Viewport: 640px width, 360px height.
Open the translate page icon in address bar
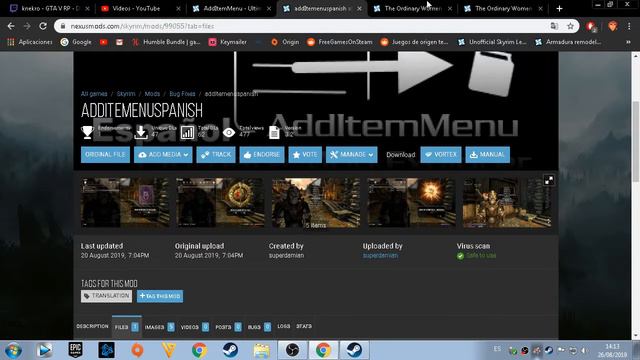(554, 26)
